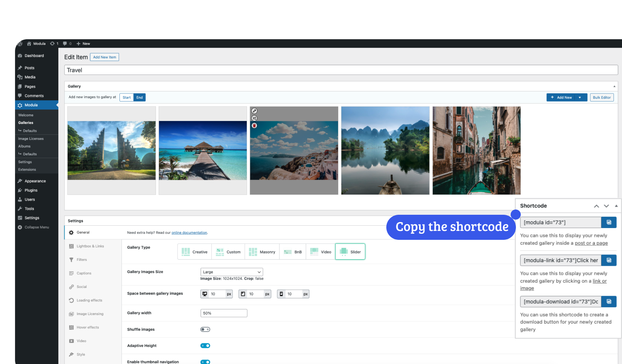The image size is (622, 364).
Task: Open the Lightbox & Links settings tab
Action: coord(90,246)
